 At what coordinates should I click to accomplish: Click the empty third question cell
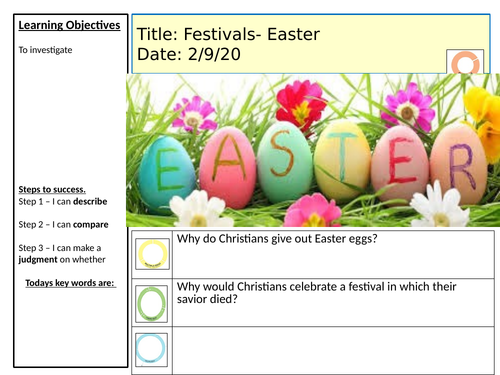(333, 350)
